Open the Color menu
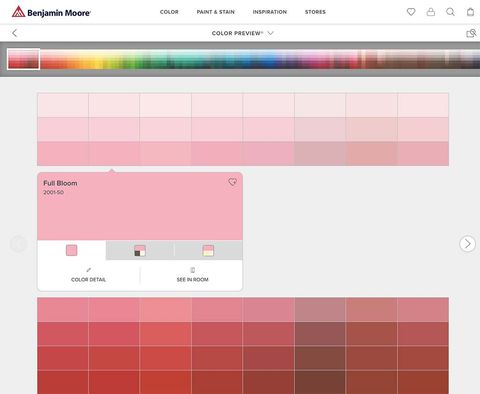 coord(169,12)
